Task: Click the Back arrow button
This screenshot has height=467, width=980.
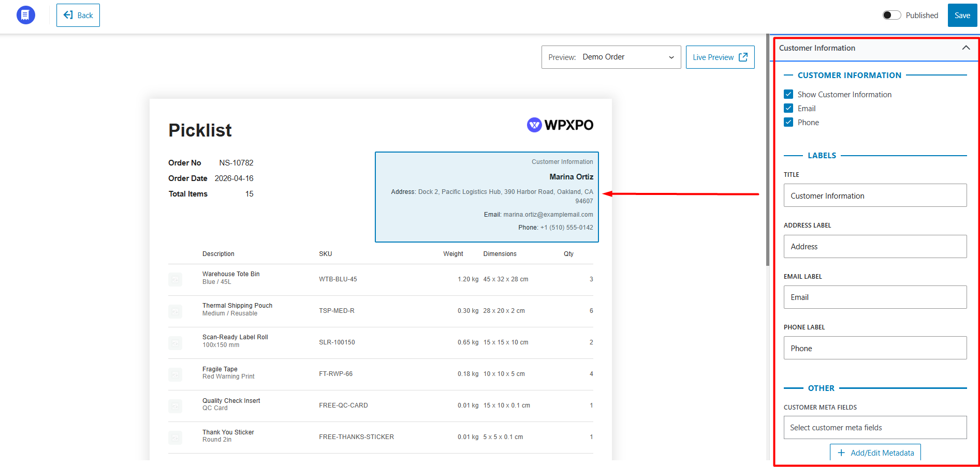Action: pyautogui.click(x=78, y=15)
